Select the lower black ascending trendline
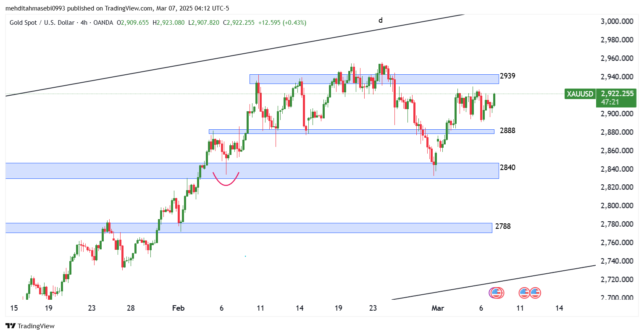 click(494, 283)
